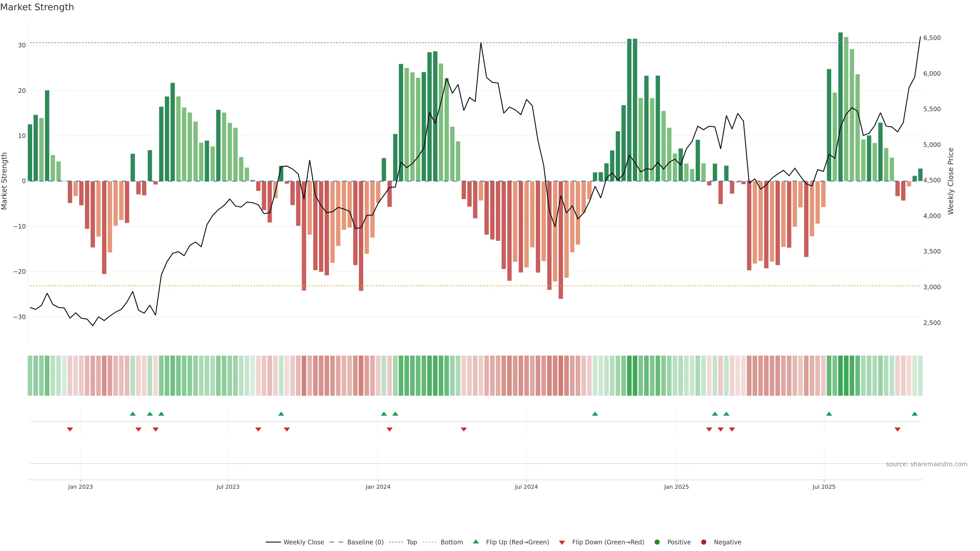The width and height of the screenshot is (980, 551).
Task: Click the Market Strength chart title
Action: pos(37,7)
